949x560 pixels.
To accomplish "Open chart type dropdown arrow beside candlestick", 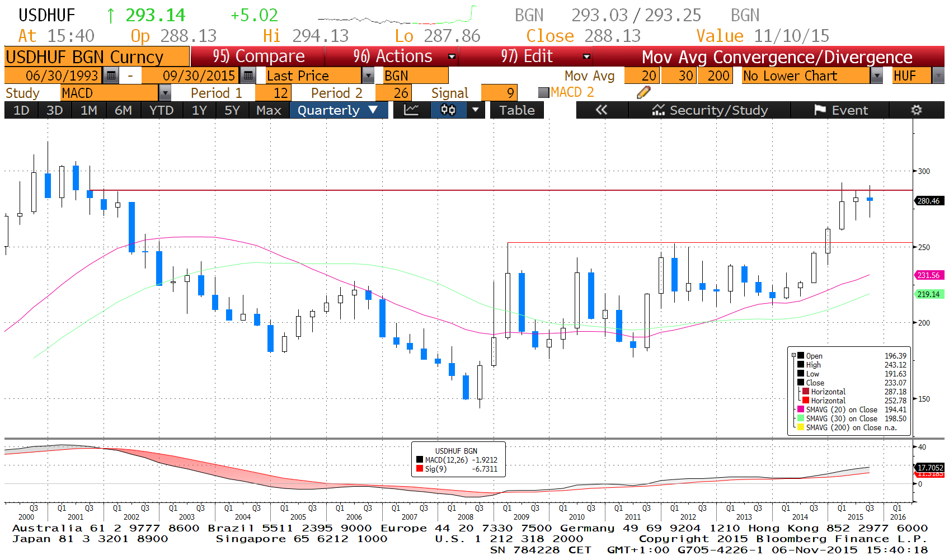I will [476, 110].
